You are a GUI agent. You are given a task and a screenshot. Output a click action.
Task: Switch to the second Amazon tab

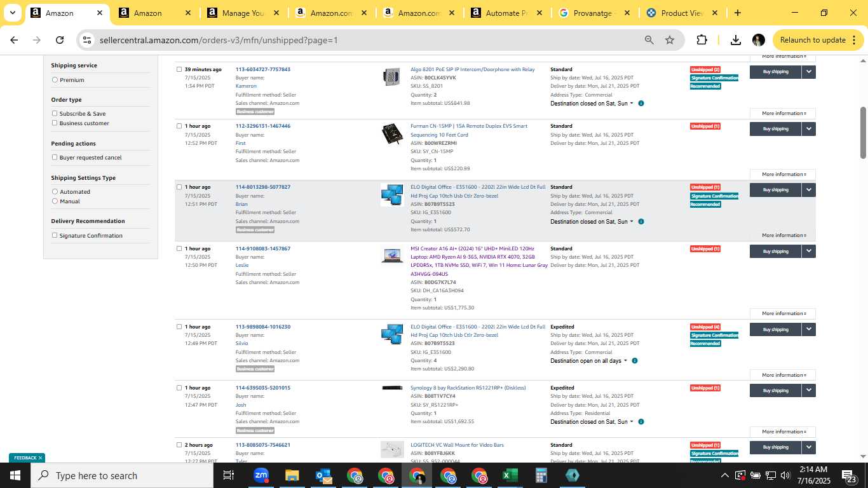click(x=154, y=13)
